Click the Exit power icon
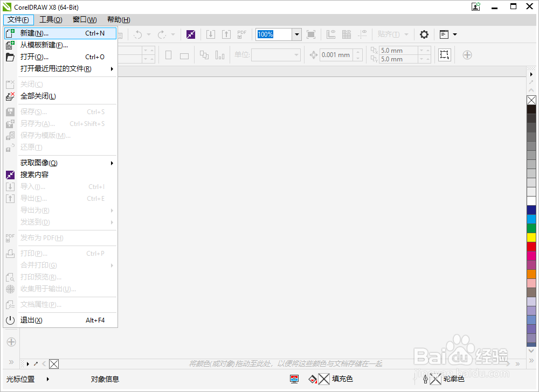The width and height of the screenshot is (539, 392). (x=10, y=320)
